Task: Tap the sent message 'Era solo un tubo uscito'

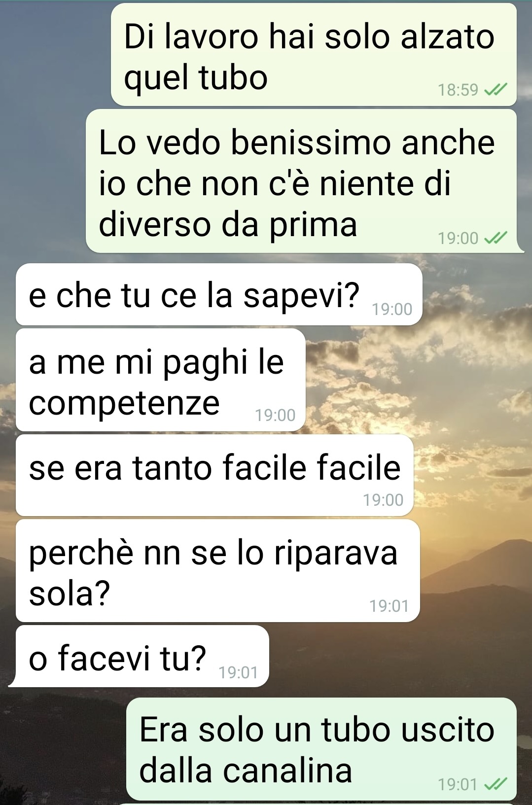Action: click(x=321, y=749)
